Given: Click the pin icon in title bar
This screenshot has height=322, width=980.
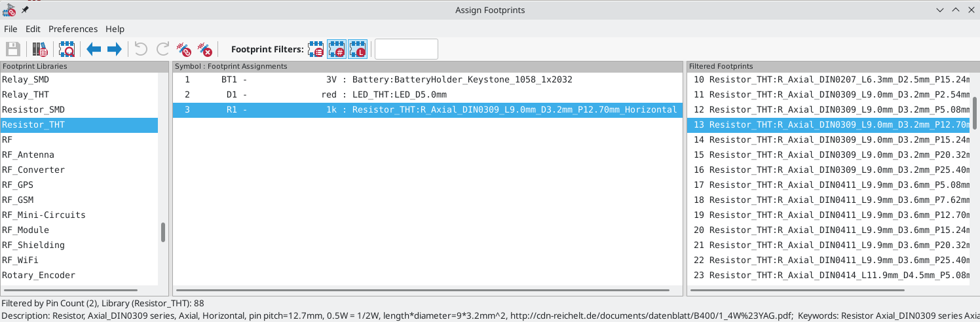Looking at the screenshot, I should click(25, 10).
